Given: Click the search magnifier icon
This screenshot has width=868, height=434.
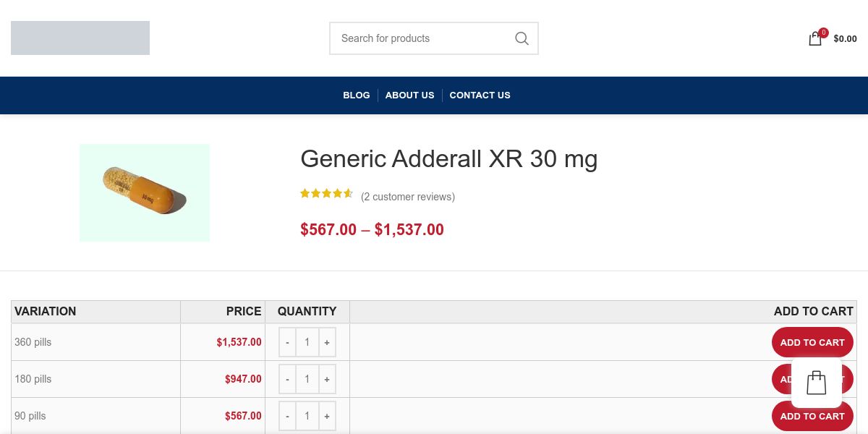Looking at the screenshot, I should [522, 38].
